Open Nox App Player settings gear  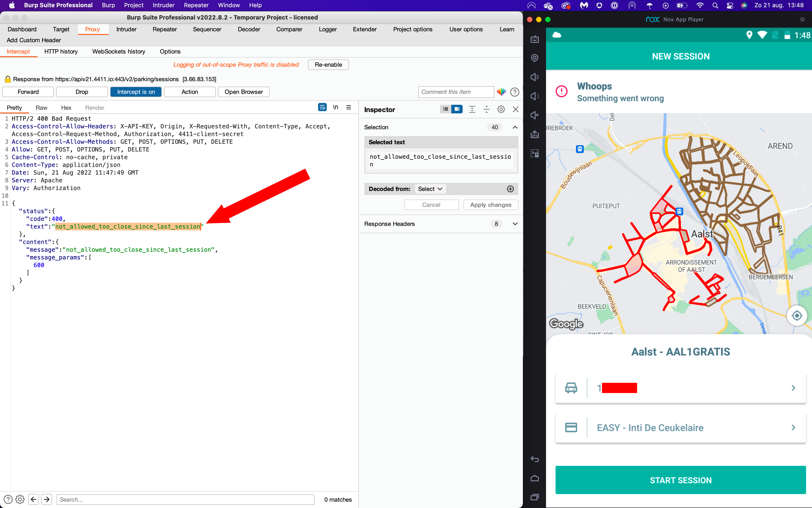(802, 20)
